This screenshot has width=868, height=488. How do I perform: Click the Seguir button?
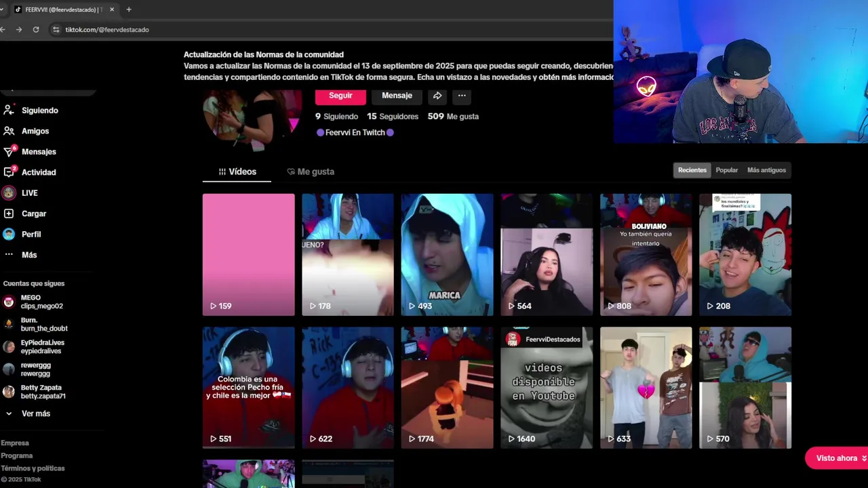coord(340,96)
